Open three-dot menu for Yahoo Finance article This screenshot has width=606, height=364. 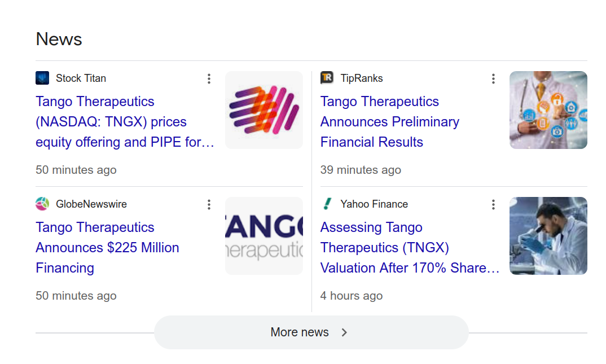tap(493, 204)
